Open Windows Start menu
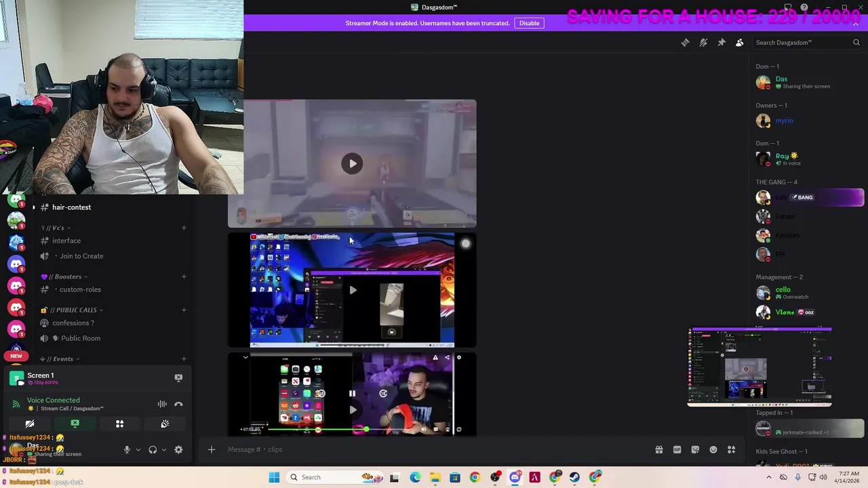The image size is (868, 488). click(274, 477)
